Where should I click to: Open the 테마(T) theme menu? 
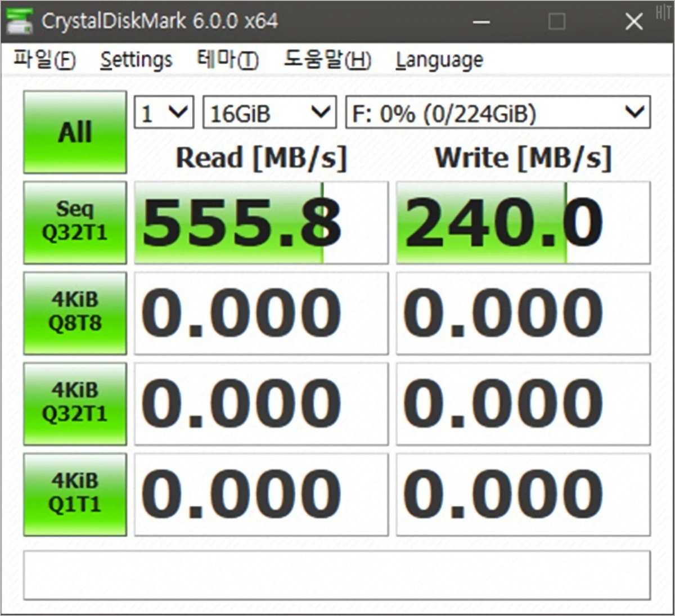227,59
